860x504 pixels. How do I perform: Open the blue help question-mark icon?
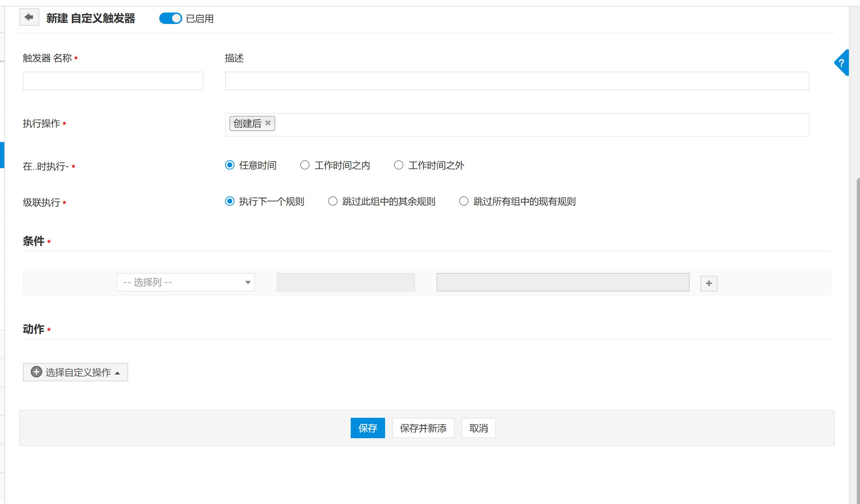coord(841,63)
